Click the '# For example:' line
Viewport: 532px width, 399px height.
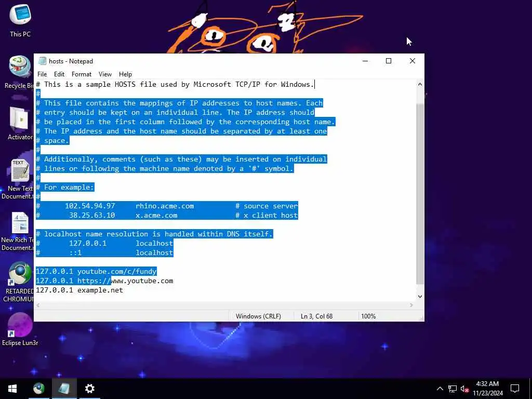tap(65, 187)
